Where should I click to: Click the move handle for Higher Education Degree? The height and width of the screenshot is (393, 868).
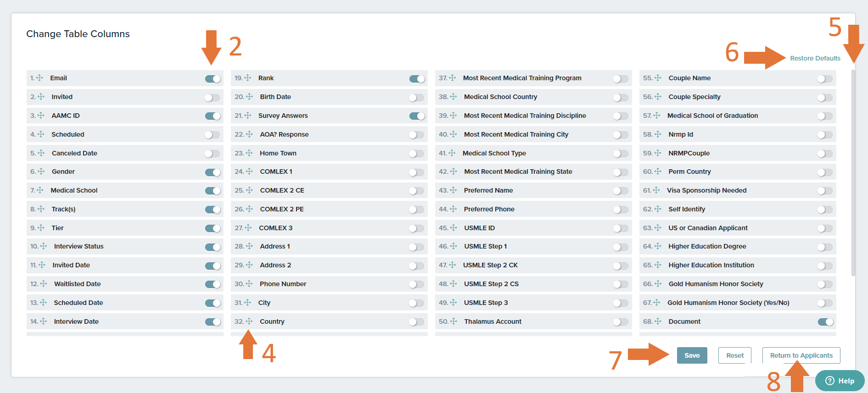tap(658, 246)
